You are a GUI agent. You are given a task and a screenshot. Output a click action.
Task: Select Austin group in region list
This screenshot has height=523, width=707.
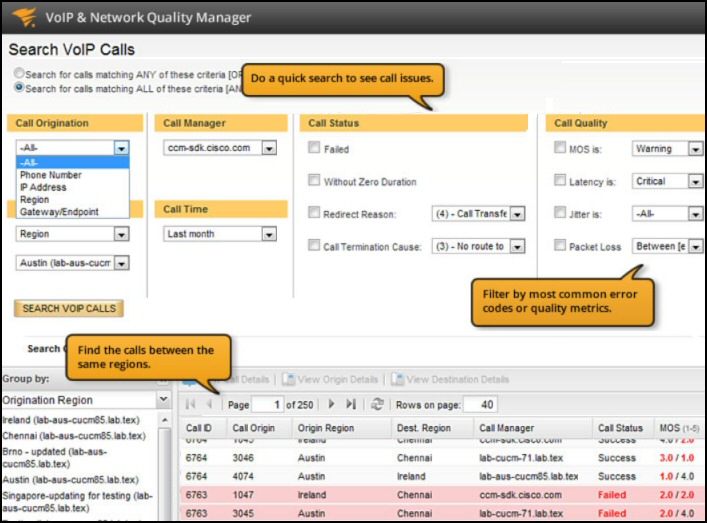point(70,480)
